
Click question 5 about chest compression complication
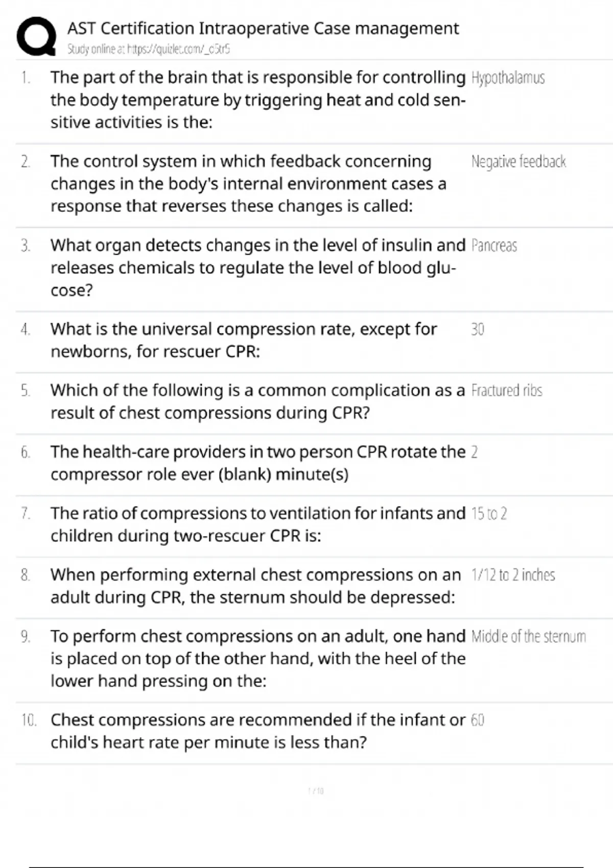(257, 402)
